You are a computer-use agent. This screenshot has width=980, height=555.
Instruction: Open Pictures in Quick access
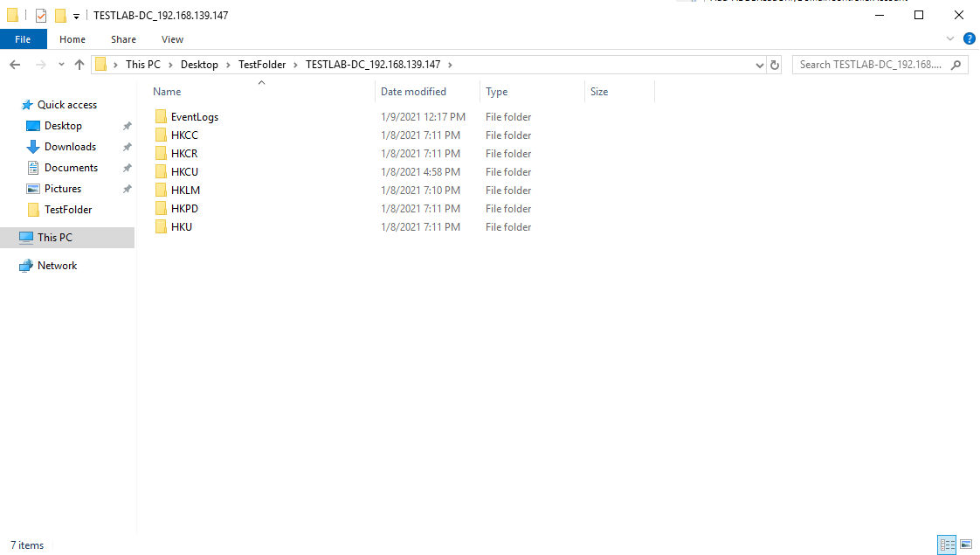[x=63, y=188]
